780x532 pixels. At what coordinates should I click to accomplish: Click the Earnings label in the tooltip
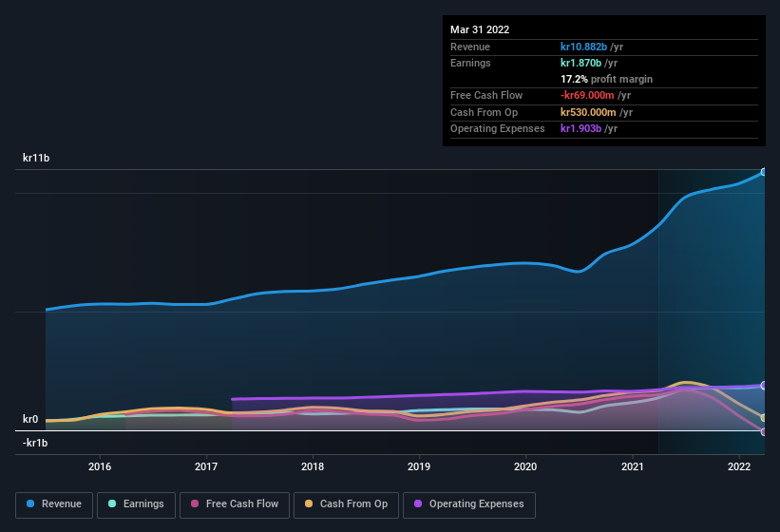tap(470, 63)
